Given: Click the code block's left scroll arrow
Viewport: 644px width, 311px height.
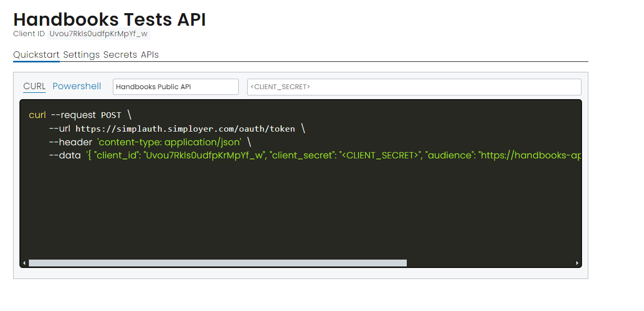Looking at the screenshot, I should 24,263.
